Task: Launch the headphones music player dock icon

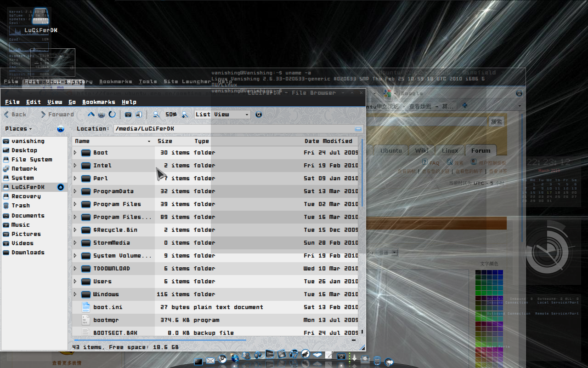Action: point(294,354)
